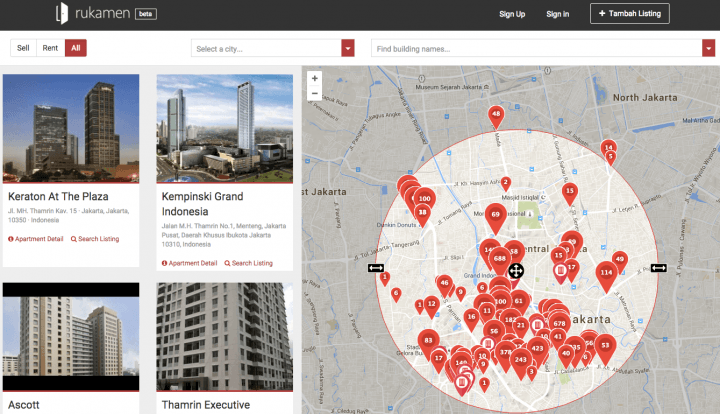This screenshot has height=414, width=720.
Task: Click the Kempinski Grand Indonesia title
Action: [x=202, y=204]
